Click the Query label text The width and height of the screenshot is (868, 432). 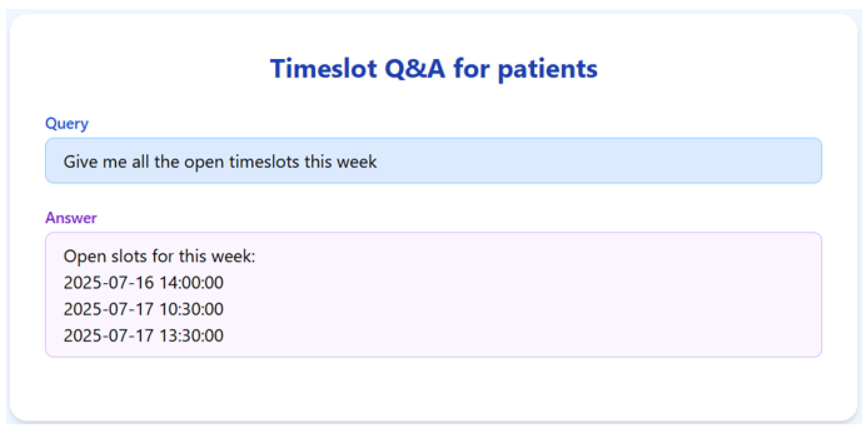point(67,124)
